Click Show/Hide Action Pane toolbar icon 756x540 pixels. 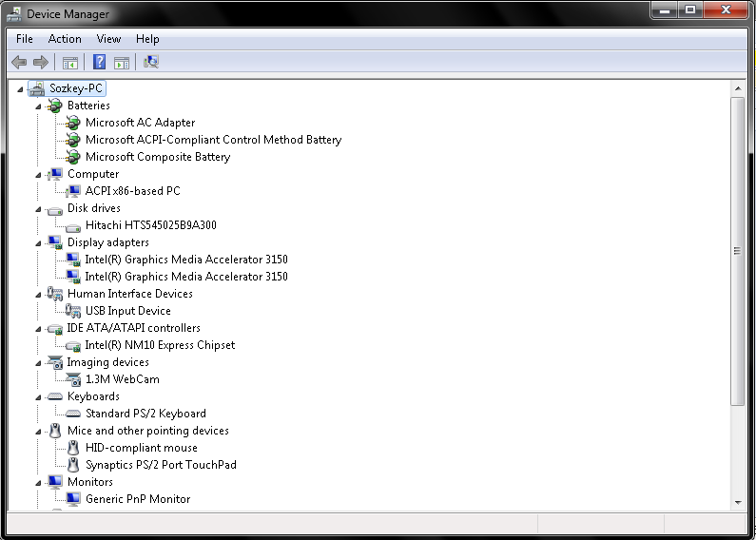coord(122,62)
